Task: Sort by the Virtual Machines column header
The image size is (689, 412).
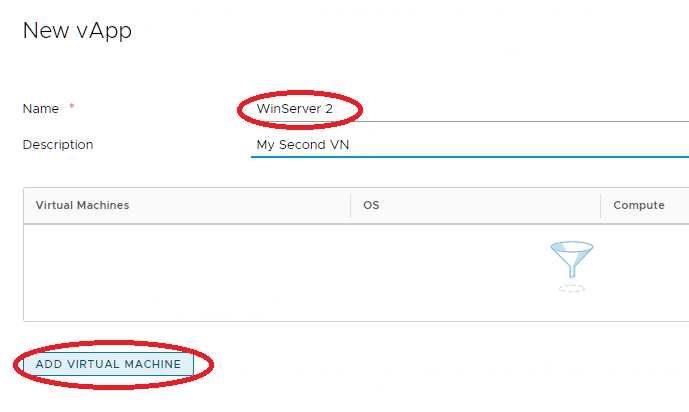Action: coord(82,205)
